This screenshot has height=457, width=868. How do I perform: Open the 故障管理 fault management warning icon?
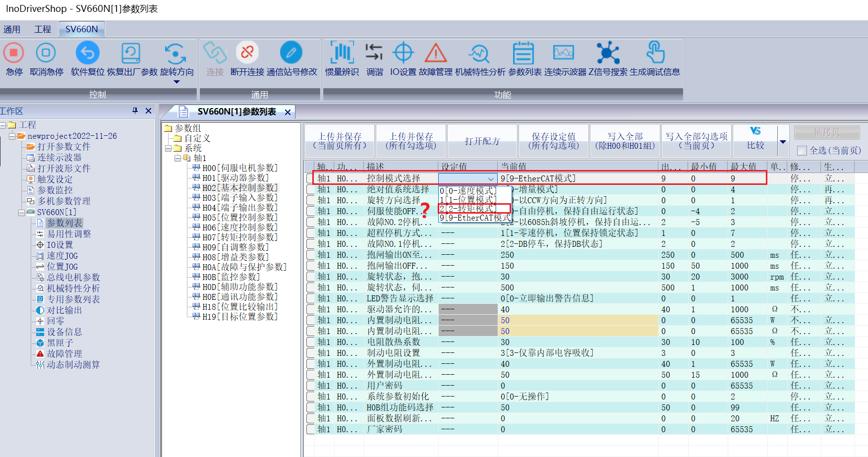pos(435,53)
